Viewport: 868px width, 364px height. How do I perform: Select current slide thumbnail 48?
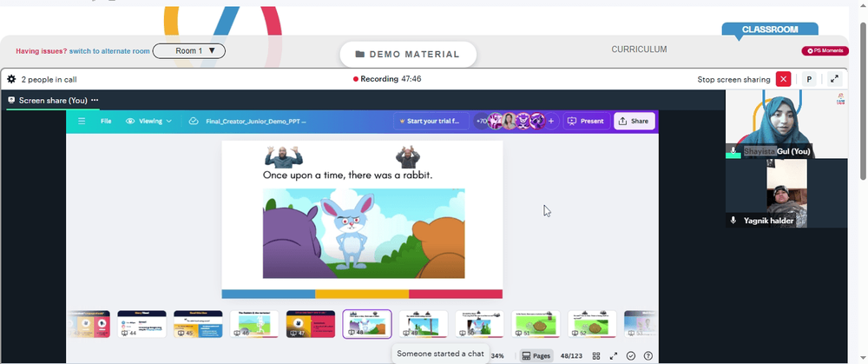(x=367, y=324)
